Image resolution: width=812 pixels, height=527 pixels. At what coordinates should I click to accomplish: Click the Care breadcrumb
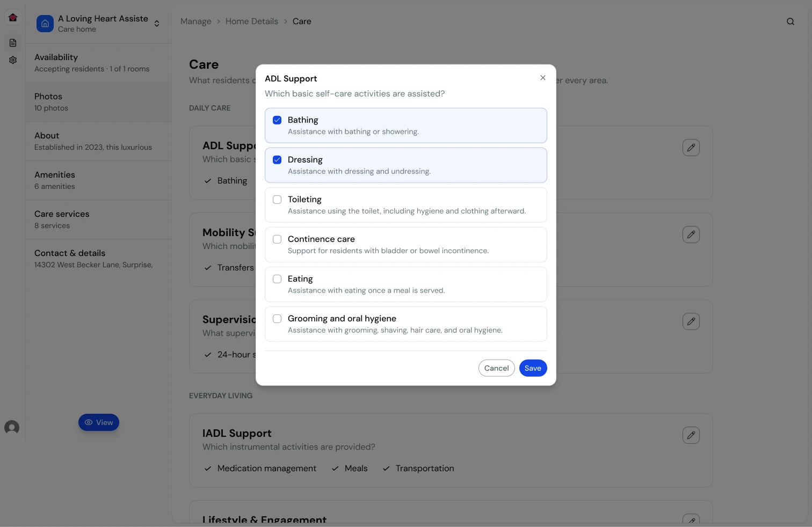302,21
